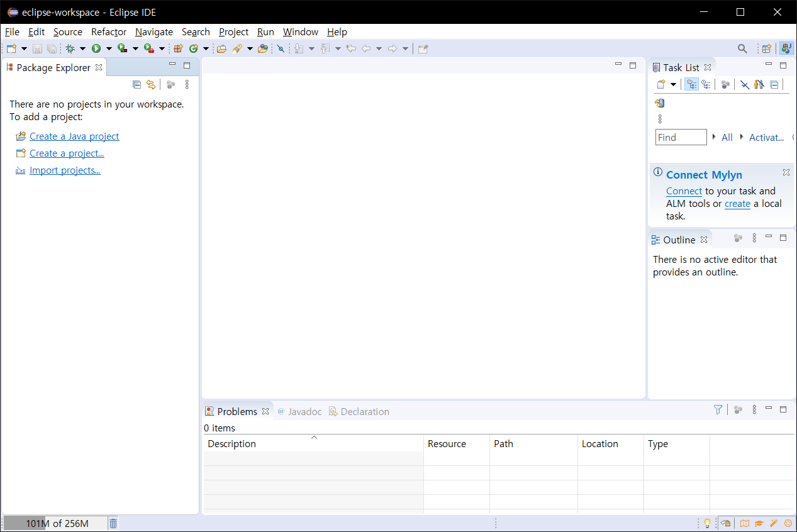Viewport: 797px width, 532px height.
Task: Open the Overview map icon in status bar
Action: (745, 523)
